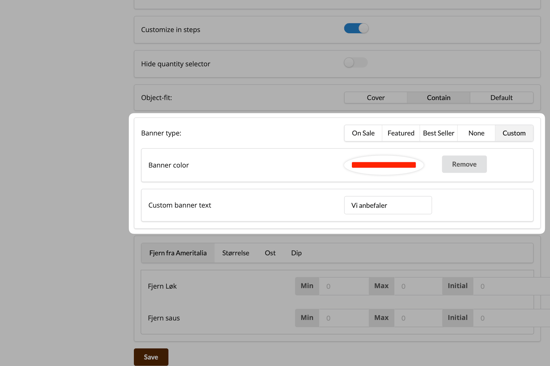This screenshot has width=550, height=366.
Task: Select Contain for Object-fit
Action: click(438, 98)
